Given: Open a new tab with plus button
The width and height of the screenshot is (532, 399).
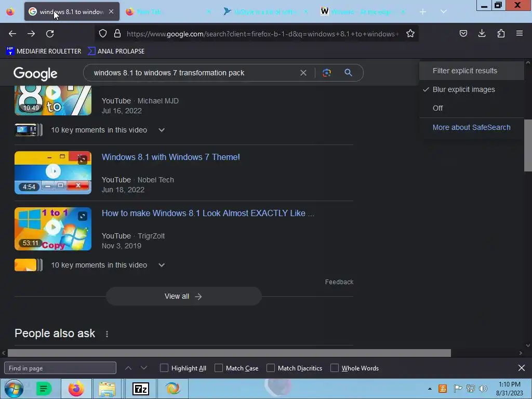Looking at the screenshot, I should (423, 12).
